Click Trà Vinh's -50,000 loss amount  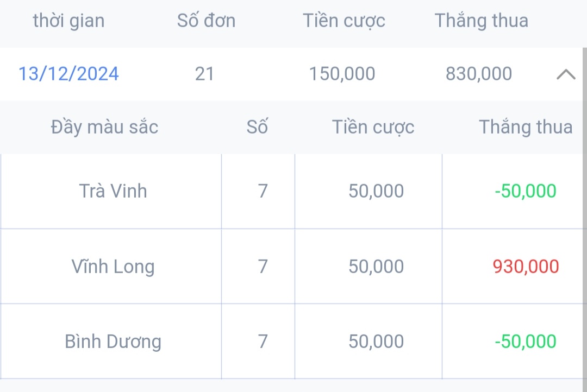[x=526, y=191]
